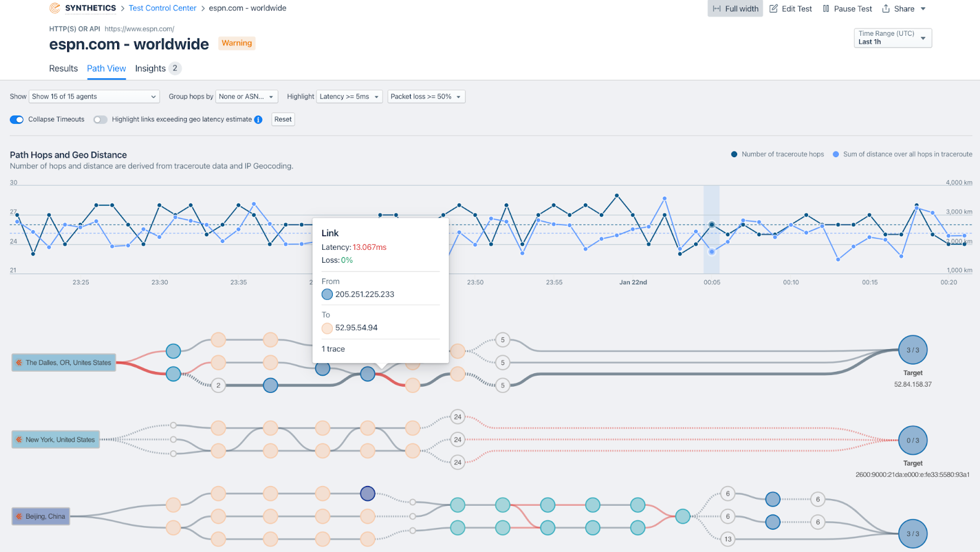This screenshot has width=980, height=552.
Task: Toggle Sum of distance legend item
Action: tap(902, 154)
